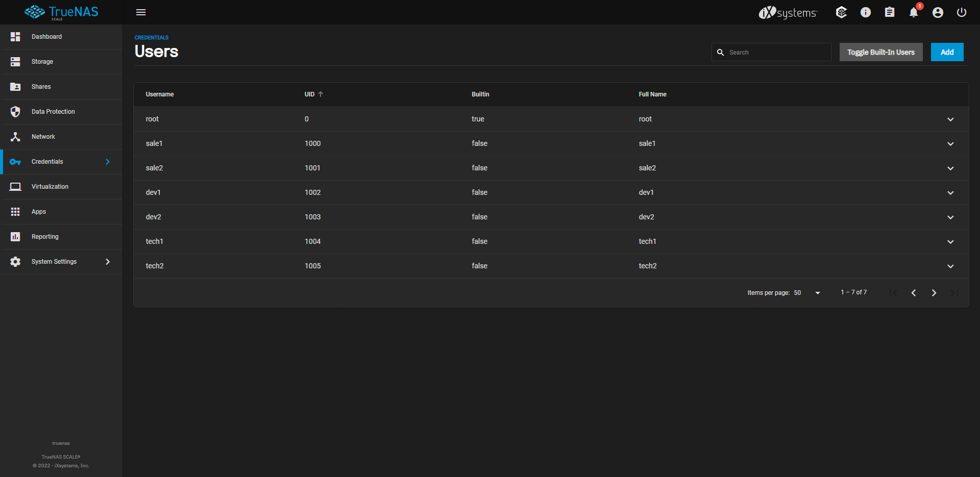Click the user Search field
Image resolution: width=980 pixels, height=477 pixels.
777,53
